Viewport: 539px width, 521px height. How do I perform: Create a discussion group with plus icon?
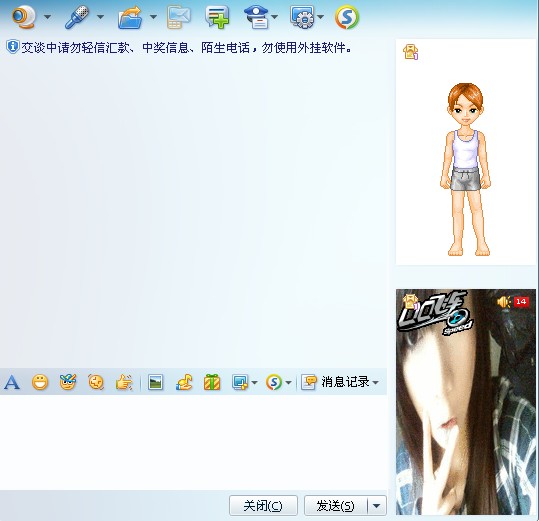217,16
